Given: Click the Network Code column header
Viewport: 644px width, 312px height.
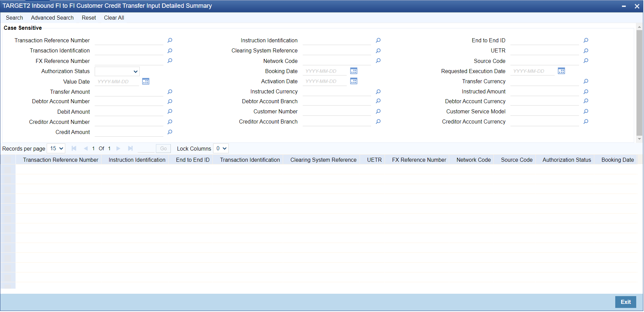Looking at the screenshot, I should coord(473,160).
